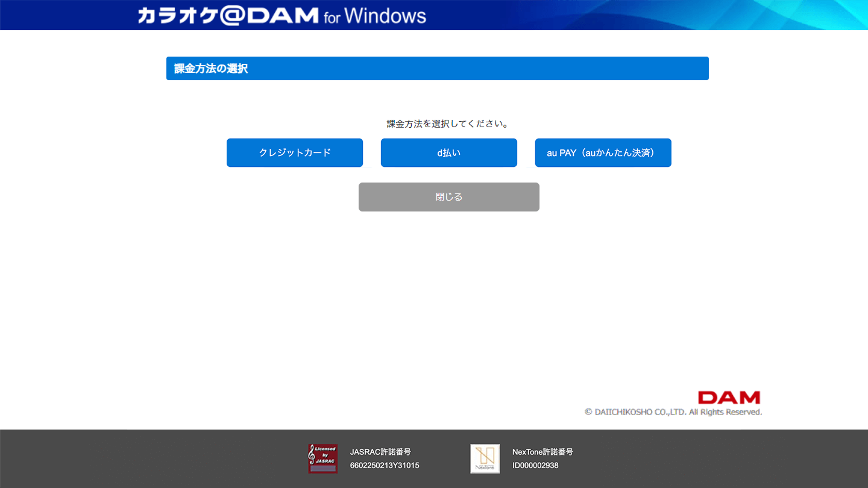Click the red DAM logo

click(x=729, y=398)
